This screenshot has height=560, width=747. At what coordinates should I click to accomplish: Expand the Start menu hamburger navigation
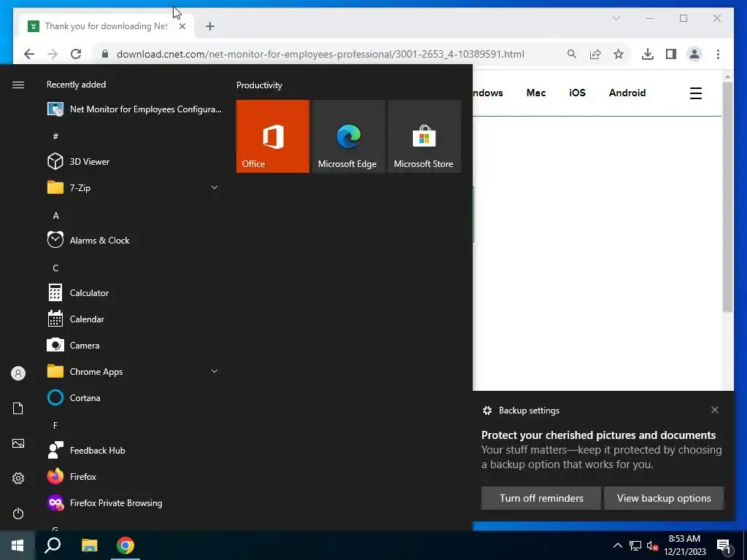pos(18,85)
